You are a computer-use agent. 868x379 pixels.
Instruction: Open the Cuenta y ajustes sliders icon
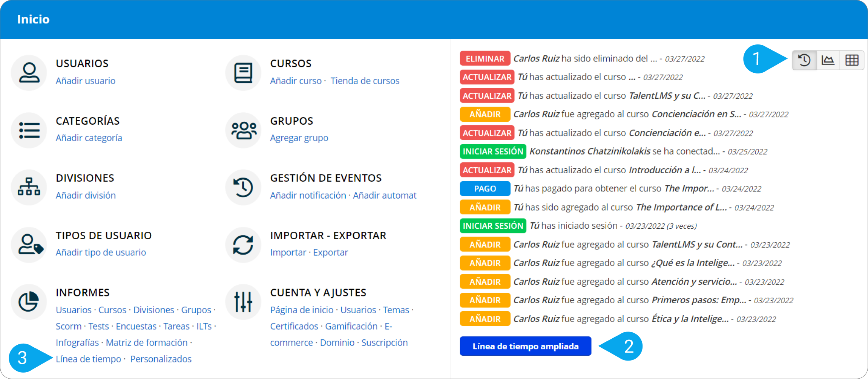point(243,302)
